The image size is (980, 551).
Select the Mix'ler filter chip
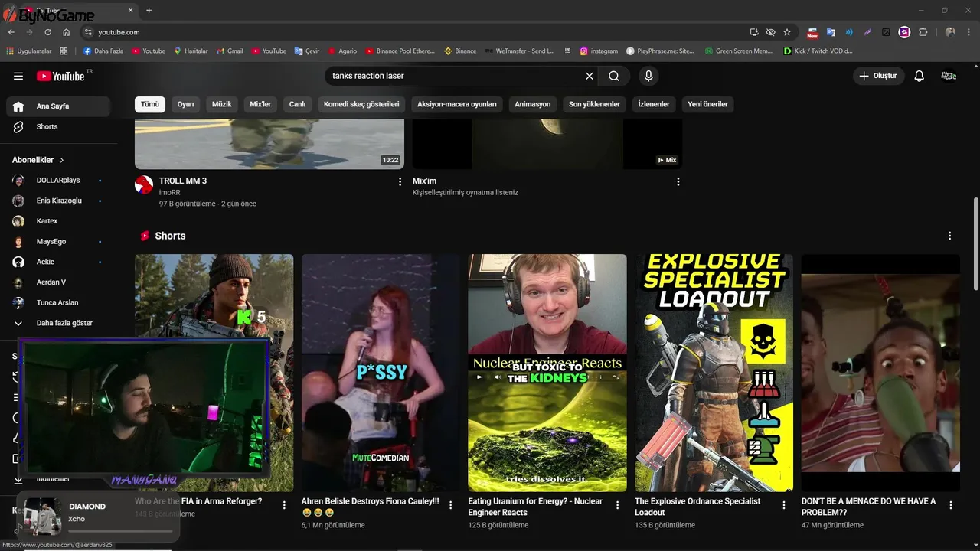pyautogui.click(x=261, y=104)
